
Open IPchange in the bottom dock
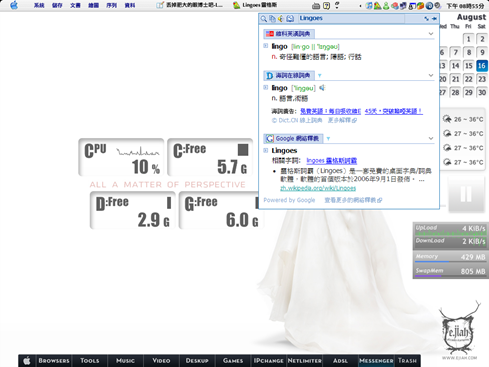click(268, 361)
